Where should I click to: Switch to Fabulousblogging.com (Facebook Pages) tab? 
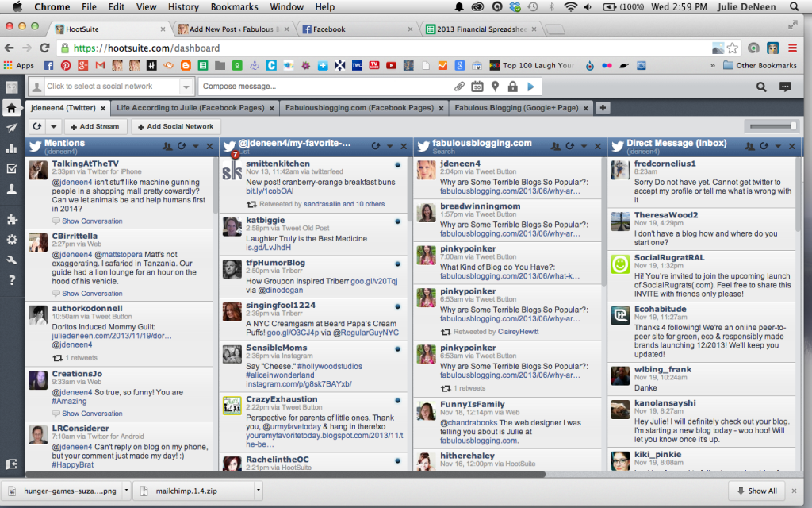tap(364, 108)
